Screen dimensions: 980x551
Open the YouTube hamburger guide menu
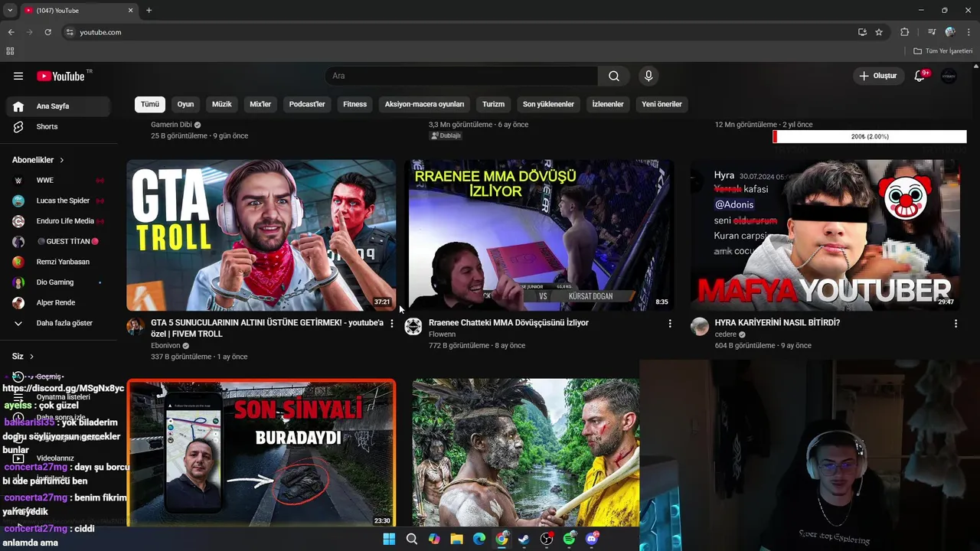click(x=18, y=76)
